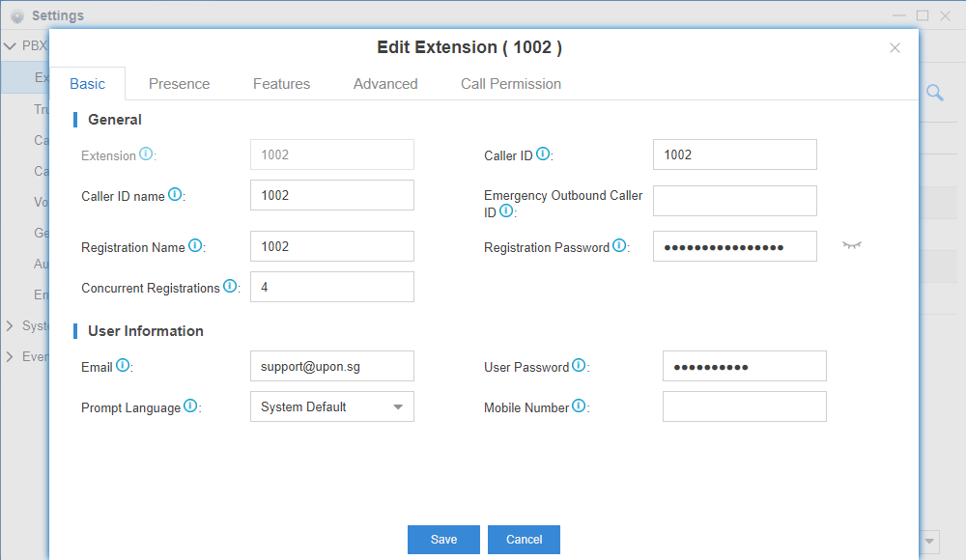966x560 pixels.
Task: Click the Emergency Outbound Caller ID field
Action: point(734,201)
